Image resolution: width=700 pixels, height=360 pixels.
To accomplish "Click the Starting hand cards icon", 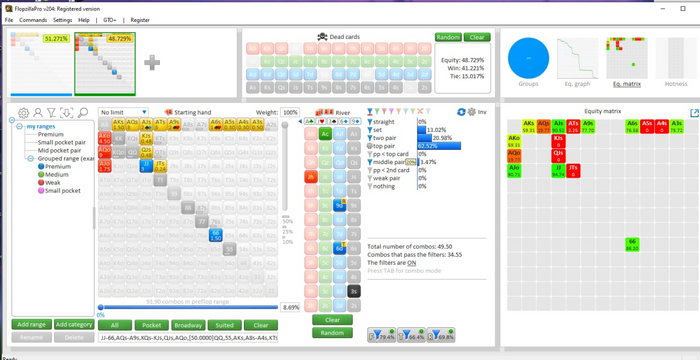I will pyautogui.click(x=169, y=112).
